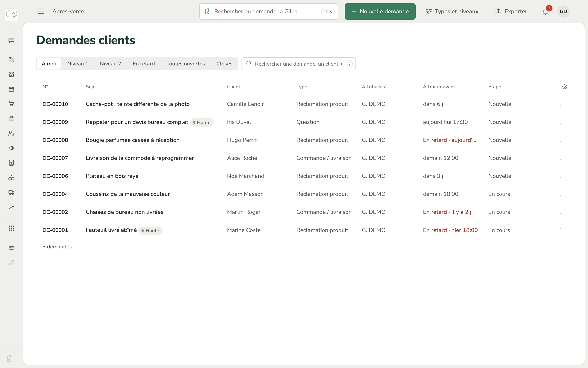Click client name Noé Marchand
The width and height of the screenshot is (588, 368).
(245, 176)
